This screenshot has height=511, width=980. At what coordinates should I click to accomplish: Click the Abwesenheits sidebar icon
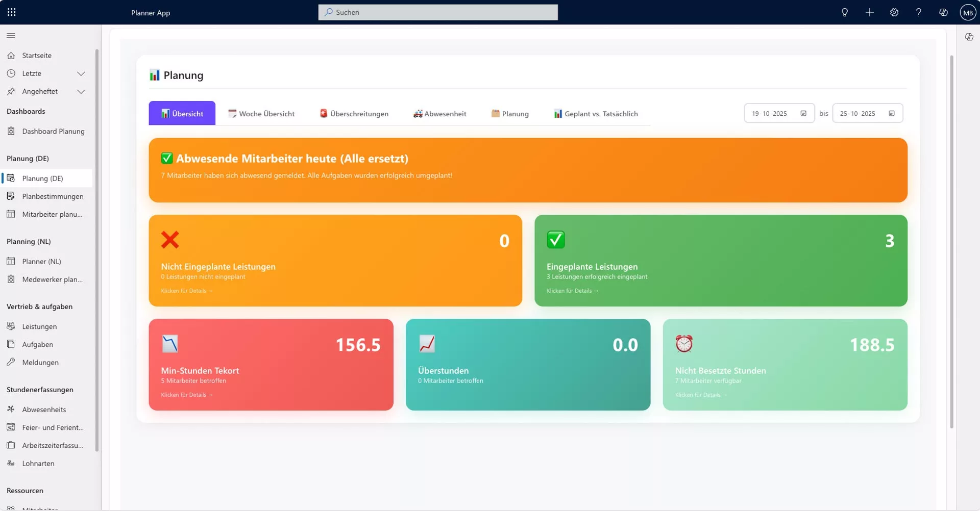(x=11, y=410)
